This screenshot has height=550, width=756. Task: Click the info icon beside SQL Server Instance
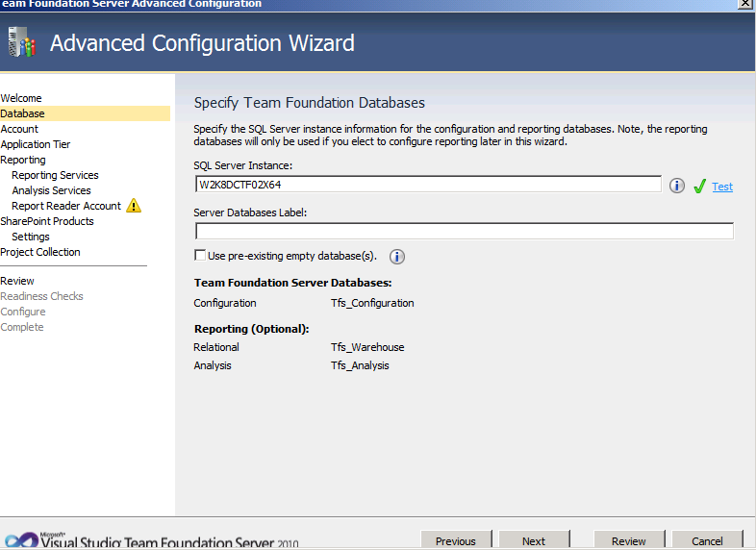click(677, 186)
